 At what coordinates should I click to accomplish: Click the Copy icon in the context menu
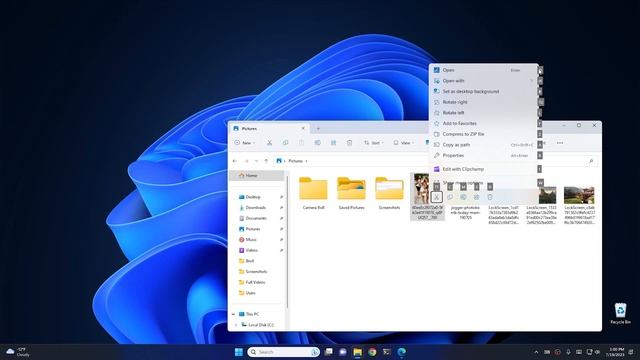tap(450, 197)
